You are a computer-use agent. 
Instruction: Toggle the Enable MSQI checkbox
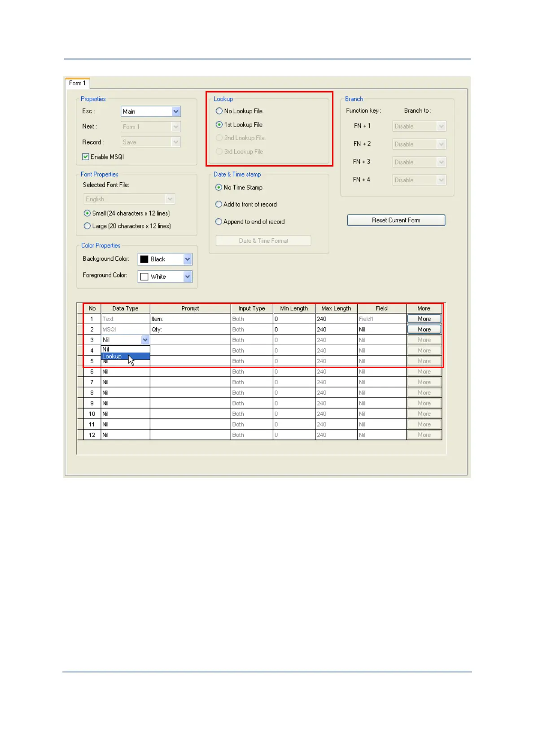click(x=85, y=157)
